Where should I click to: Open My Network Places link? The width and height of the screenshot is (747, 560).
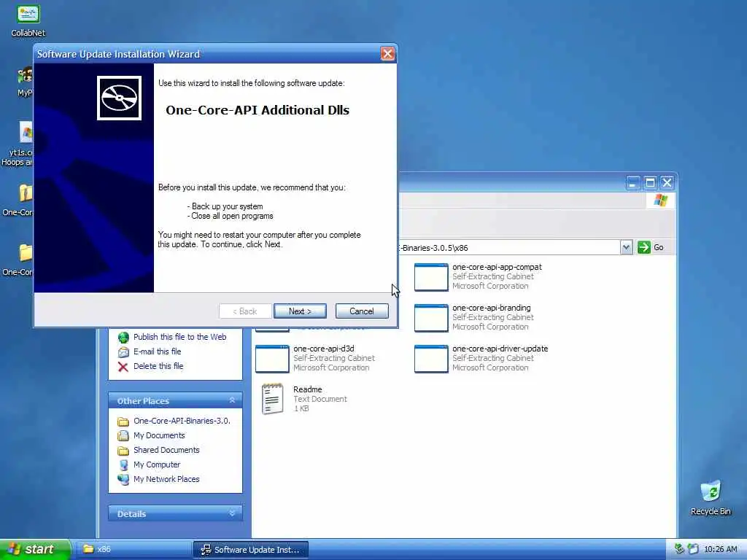tap(166, 479)
